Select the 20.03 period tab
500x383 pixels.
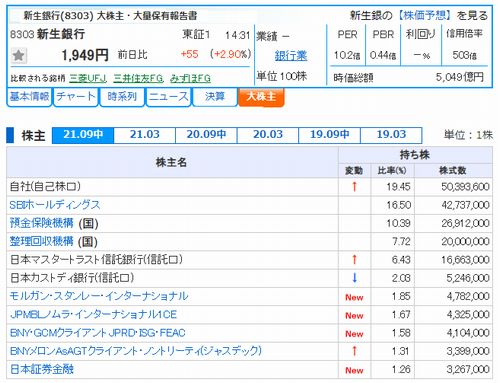pos(268,135)
